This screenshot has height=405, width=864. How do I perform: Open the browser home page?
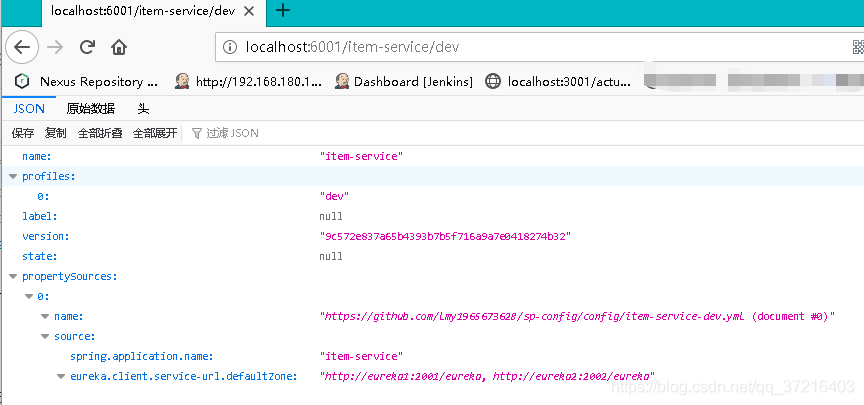pyautogui.click(x=119, y=47)
